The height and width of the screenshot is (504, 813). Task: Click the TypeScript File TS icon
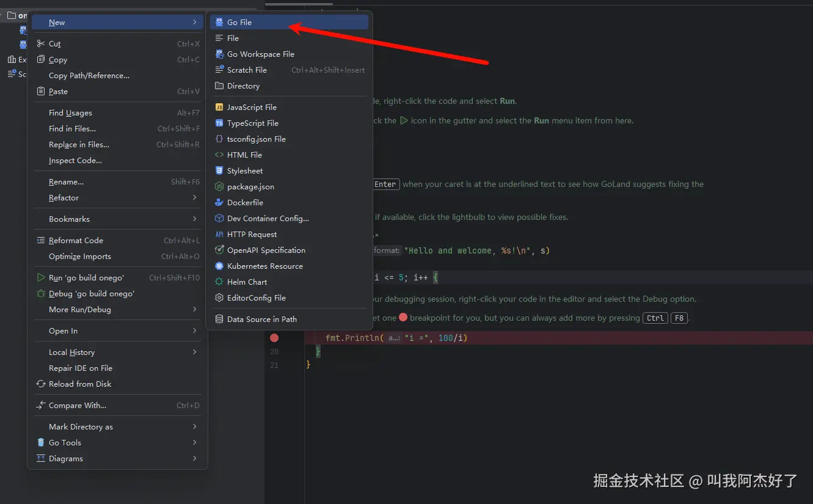tap(219, 123)
